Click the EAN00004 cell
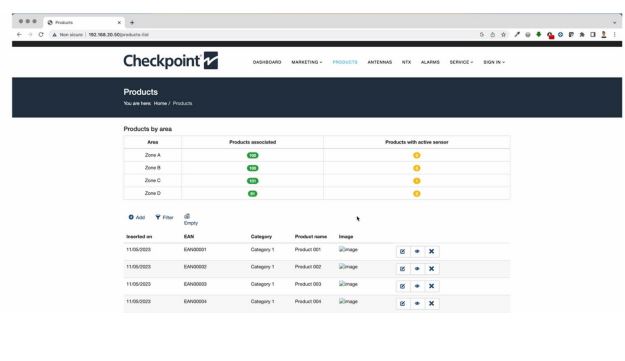The image size is (625, 361). (x=195, y=301)
